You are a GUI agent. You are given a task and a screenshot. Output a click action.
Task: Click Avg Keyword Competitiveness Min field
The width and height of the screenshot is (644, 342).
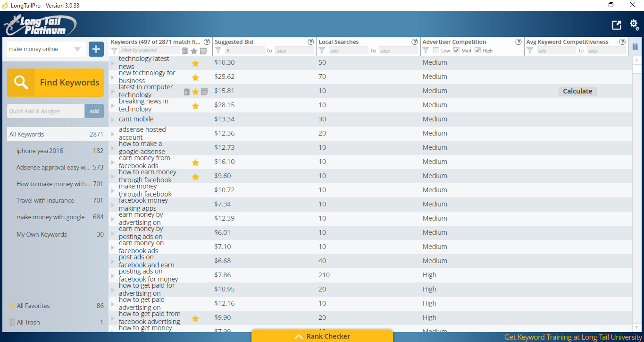click(x=556, y=51)
